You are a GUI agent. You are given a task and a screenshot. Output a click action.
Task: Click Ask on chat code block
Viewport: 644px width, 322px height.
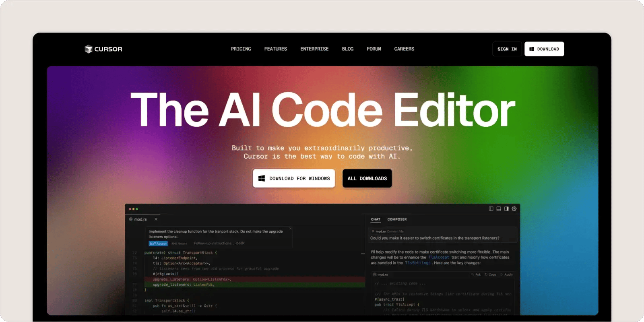pyautogui.click(x=476, y=275)
